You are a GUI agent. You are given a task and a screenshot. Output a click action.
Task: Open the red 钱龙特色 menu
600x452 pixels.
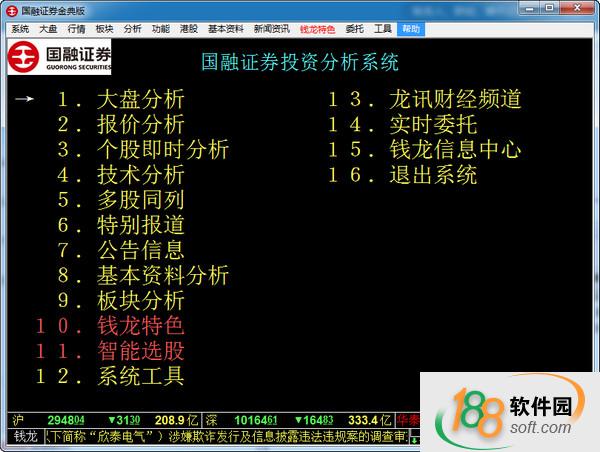[x=317, y=29]
